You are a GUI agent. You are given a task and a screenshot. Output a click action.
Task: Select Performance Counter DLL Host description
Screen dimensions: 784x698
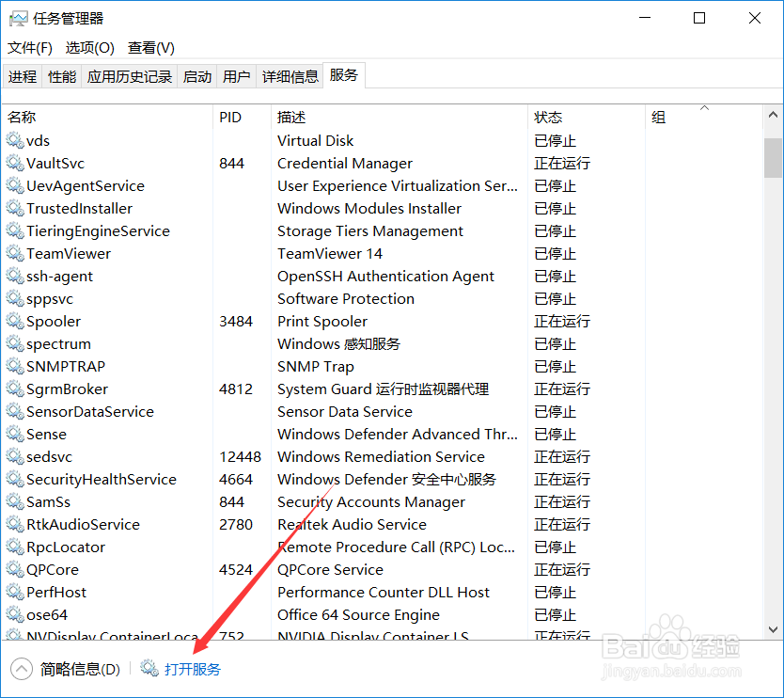[384, 593]
